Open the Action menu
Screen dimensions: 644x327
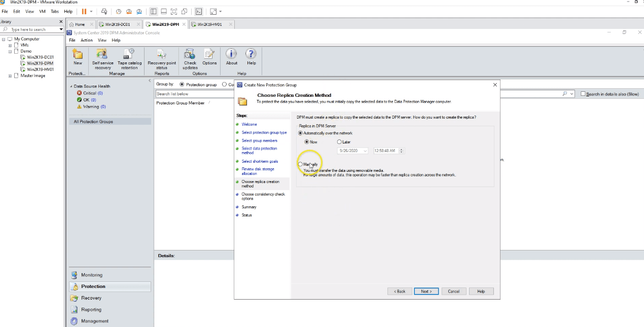[x=87, y=40]
